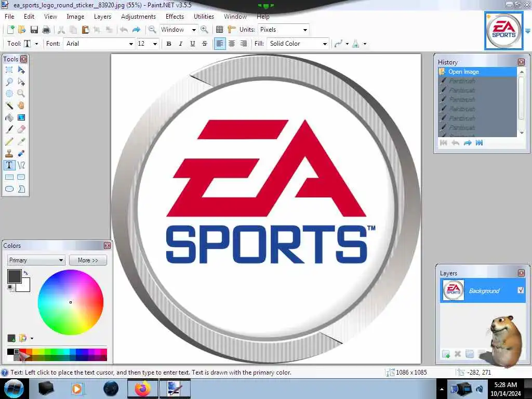Screen dimensions: 532x399
Task: Open the Effects menu
Action: (175, 16)
